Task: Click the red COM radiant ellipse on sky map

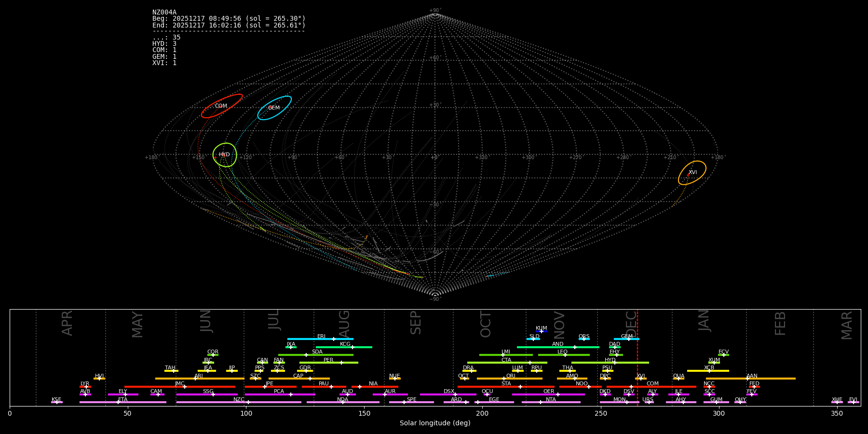Action: pos(222,106)
